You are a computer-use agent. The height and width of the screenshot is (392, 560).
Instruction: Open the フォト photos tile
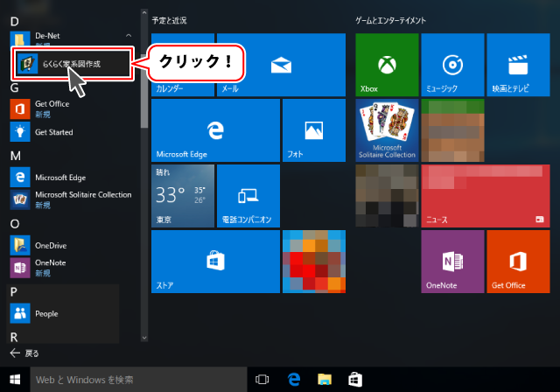(314, 130)
